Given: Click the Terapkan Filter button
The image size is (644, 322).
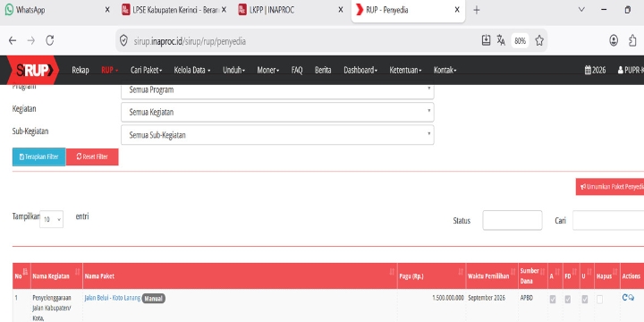Looking at the screenshot, I should pos(39,157).
